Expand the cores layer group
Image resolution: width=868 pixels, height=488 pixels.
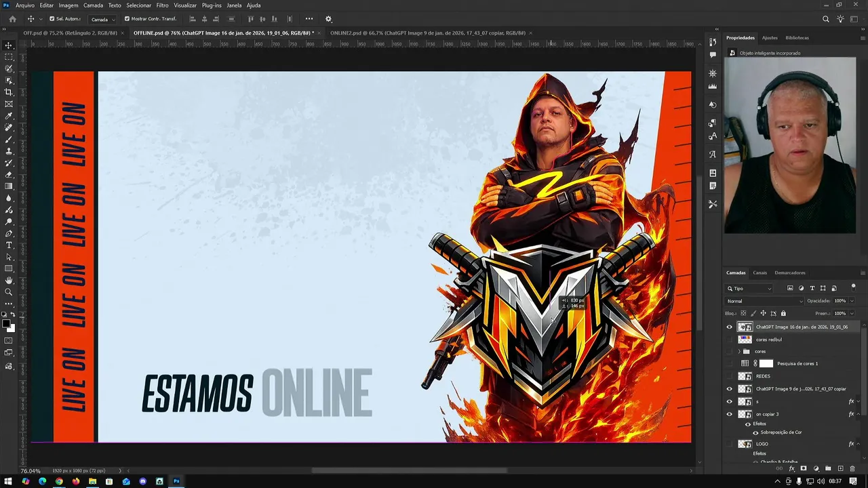739,352
